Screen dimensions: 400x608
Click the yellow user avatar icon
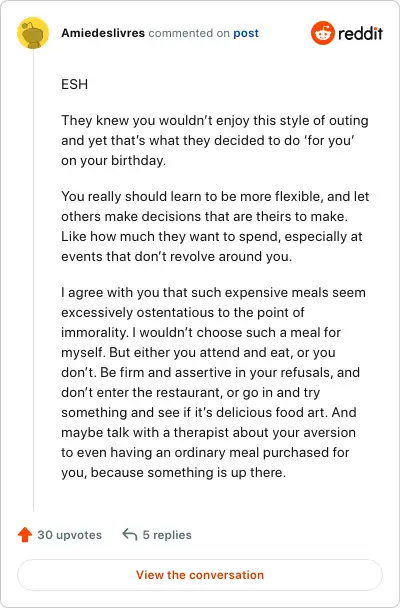33,33
